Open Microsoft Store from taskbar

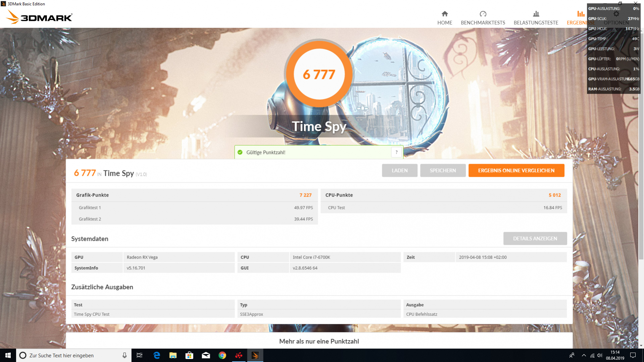click(x=189, y=355)
